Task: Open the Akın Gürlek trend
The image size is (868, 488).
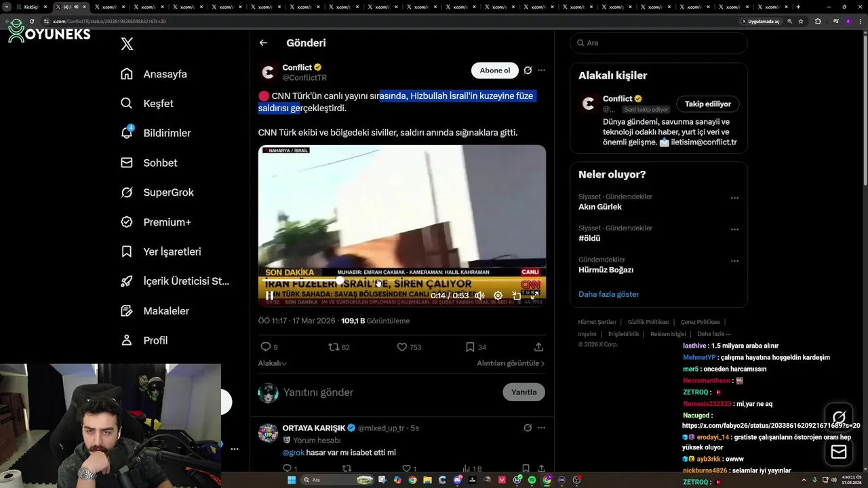Action: (600, 207)
